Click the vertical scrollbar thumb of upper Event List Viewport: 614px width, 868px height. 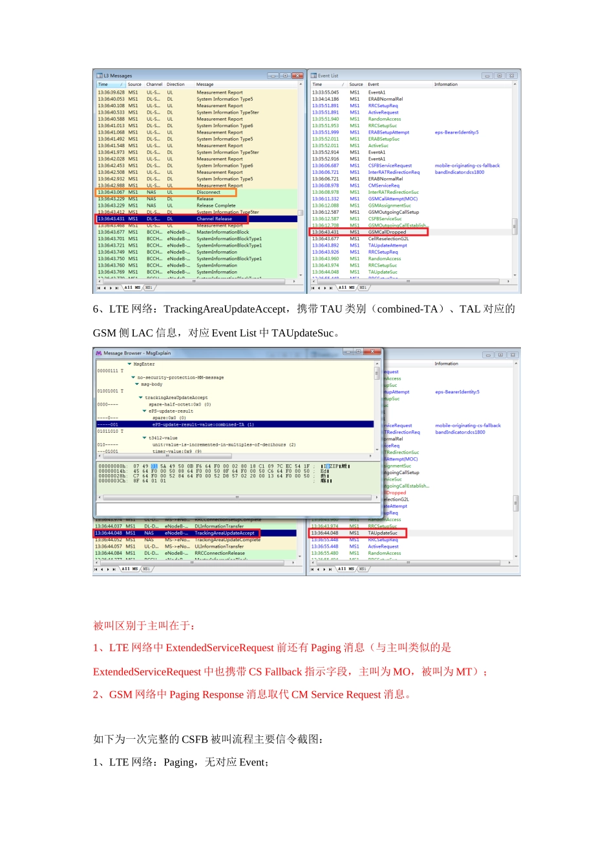pyautogui.click(x=514, y=226)
